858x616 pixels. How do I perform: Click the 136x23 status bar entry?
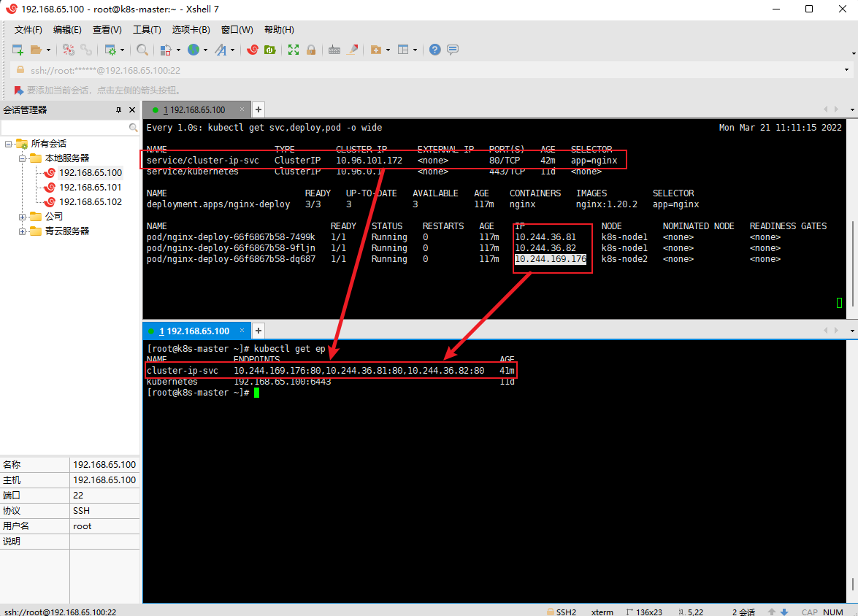(x=644, y=612)
